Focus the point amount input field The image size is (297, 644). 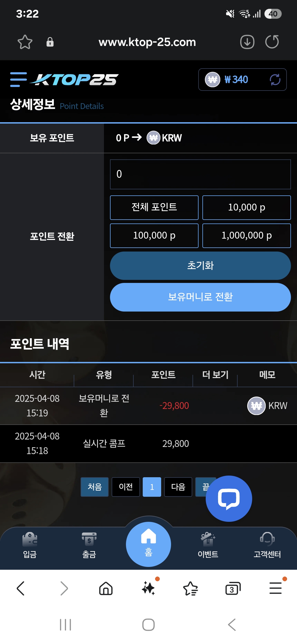coord(200,174)
